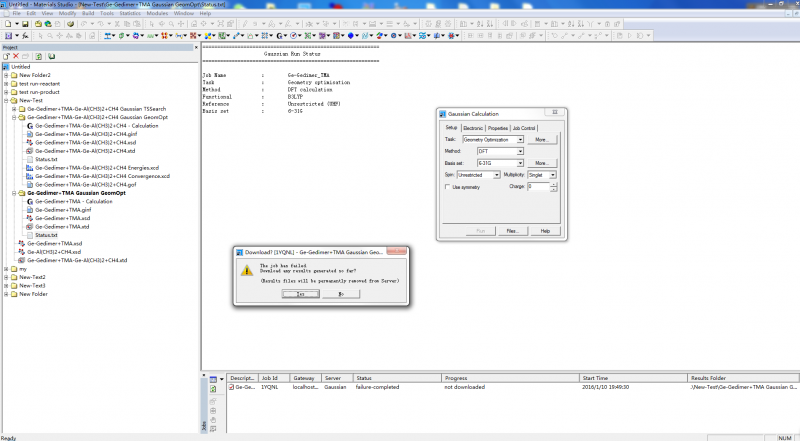Select Ge-Gedimer+TMA.xsd inside GeomOpt folder
Image resolution: width=800 pixels, height=441 pixels.
click(x=62, y=218)
